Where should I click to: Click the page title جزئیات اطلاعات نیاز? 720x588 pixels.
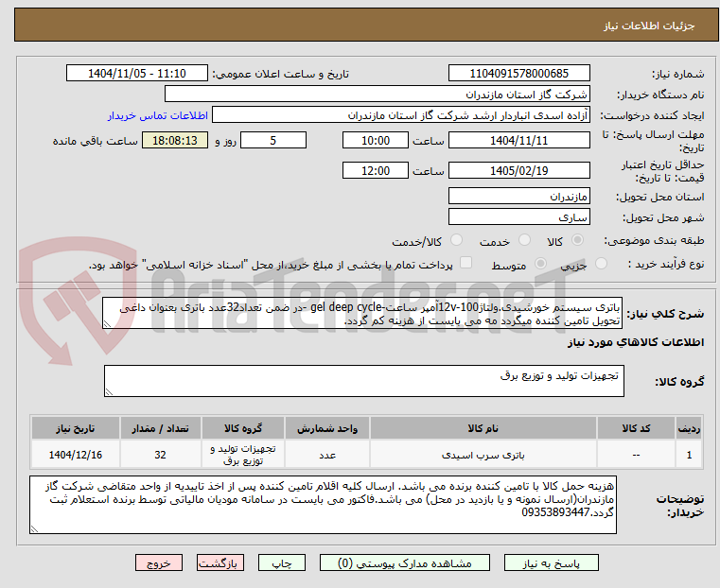point(649,26)
